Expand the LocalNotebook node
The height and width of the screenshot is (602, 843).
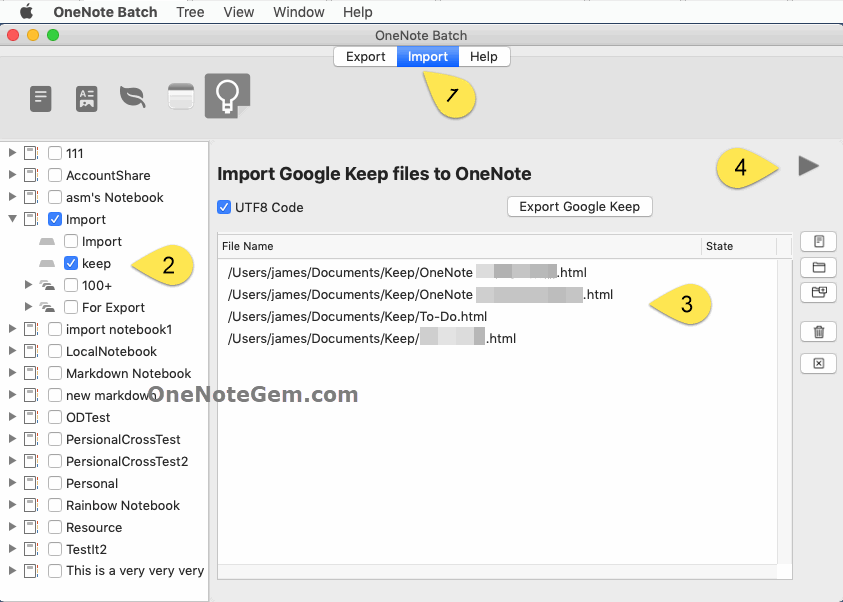tap(12, 352)
